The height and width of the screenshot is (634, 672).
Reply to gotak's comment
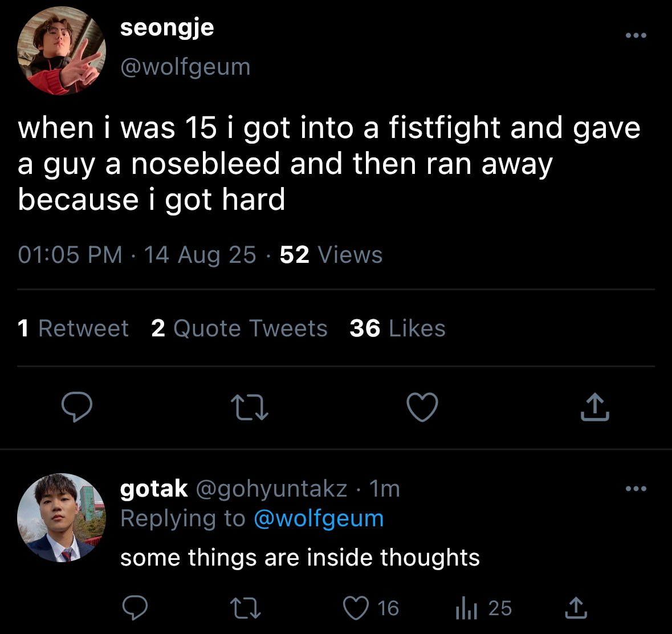pyautogui.click(x=136, y=608)
